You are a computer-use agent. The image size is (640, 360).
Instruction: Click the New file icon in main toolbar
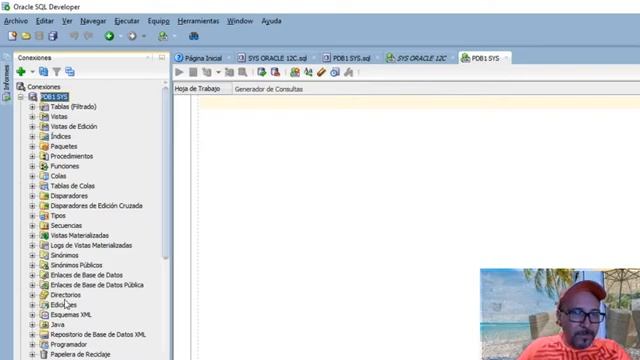(x=12, y=36)
